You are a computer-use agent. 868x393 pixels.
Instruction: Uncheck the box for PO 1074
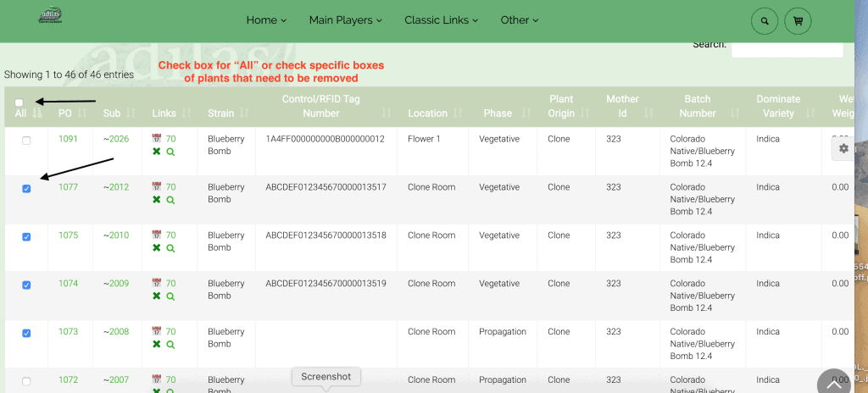tap(26, 285)
